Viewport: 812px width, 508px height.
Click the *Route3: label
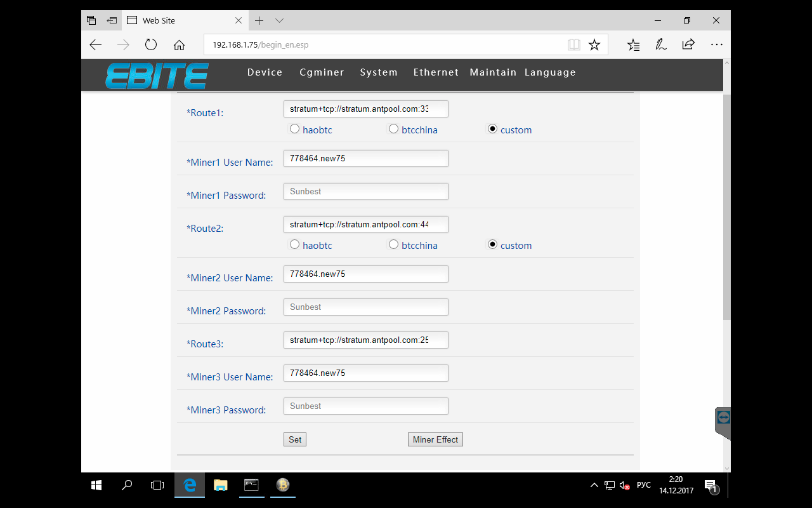pos(205,344)
